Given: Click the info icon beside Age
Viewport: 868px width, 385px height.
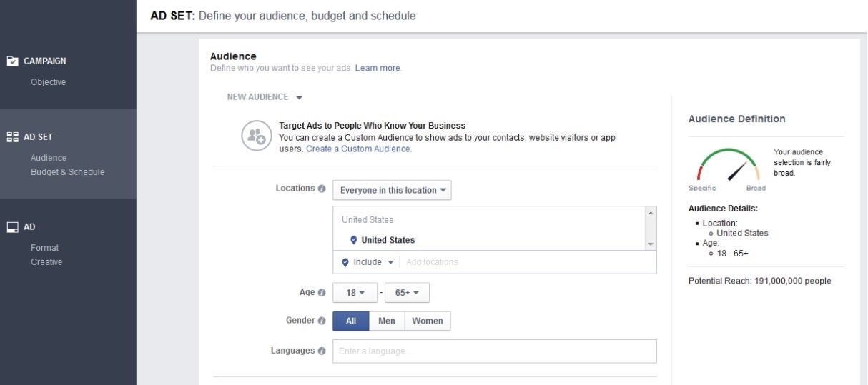Looking at the screenshot, I should click(322, 292).
